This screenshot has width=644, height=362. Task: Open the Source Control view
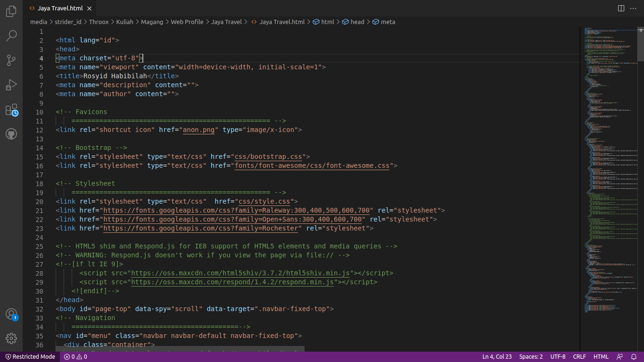(x=11, y=60)
